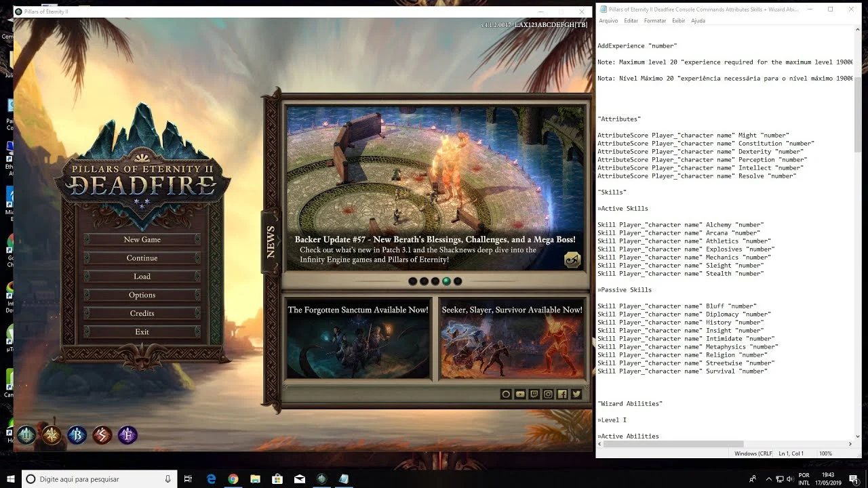Open the Arquivo menu in Notepad
868x488 pixels.
608,20
